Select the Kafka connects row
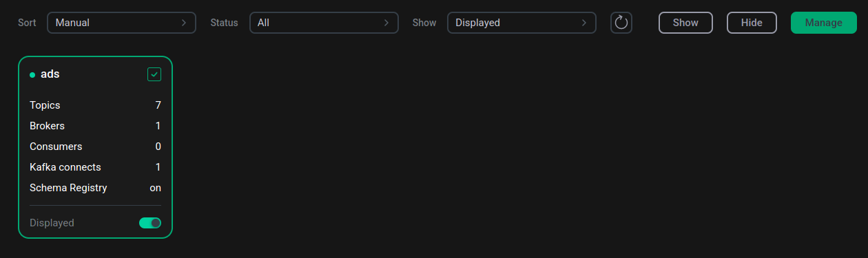The image size is (868, 258). click(95, 167)
